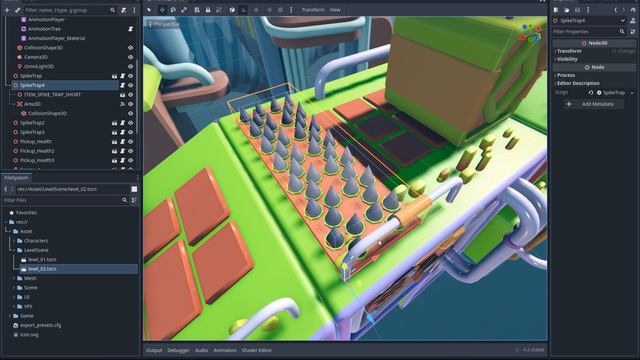Toggle visibility of Camera3D node

click(131, 57)
